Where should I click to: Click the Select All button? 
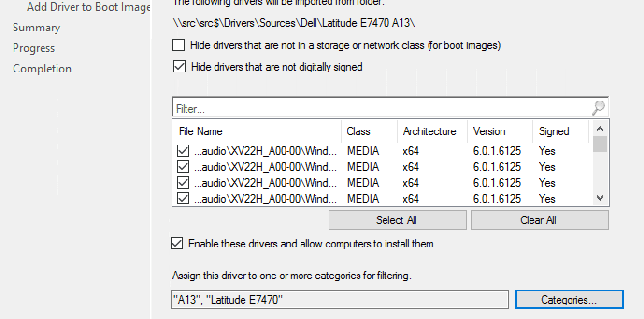pos(397,220)
